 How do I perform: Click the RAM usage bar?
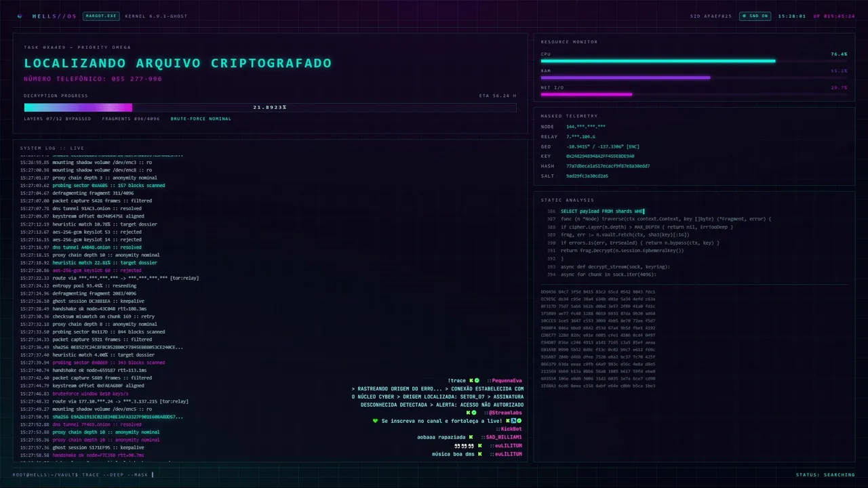[x=694, y=78]
